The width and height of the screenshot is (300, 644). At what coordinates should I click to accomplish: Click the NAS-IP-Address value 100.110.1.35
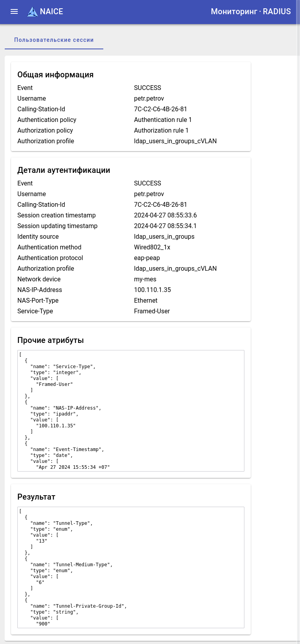[x=153, y=290]
